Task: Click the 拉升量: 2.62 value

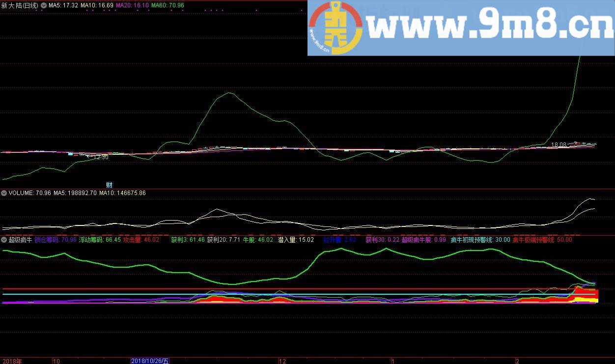Action: (340, 240)
